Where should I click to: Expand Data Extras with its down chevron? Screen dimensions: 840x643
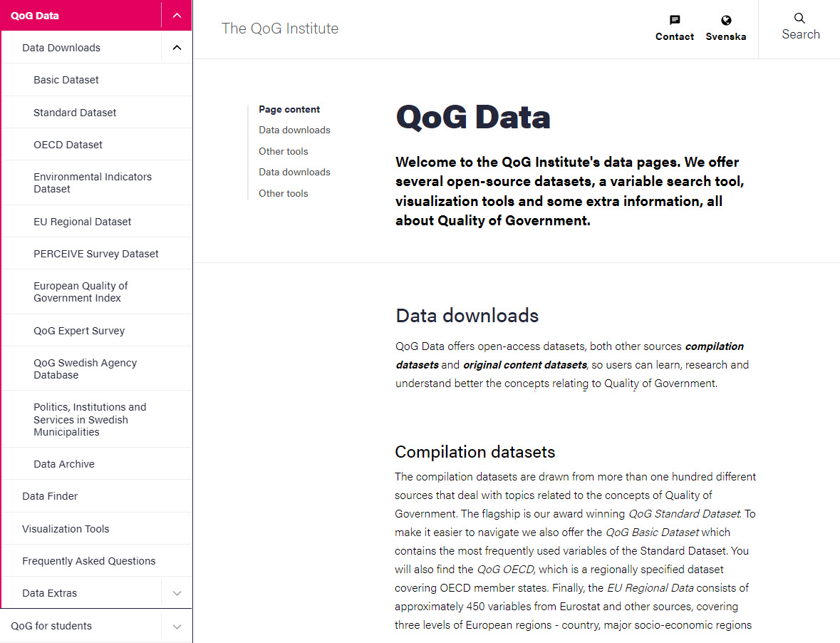tap(176, 592)
